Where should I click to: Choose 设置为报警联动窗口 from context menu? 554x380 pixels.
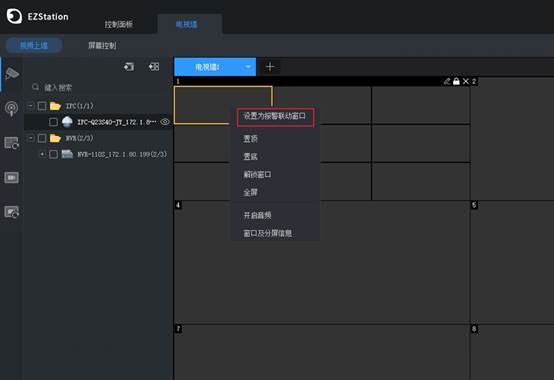coord(275,116)
